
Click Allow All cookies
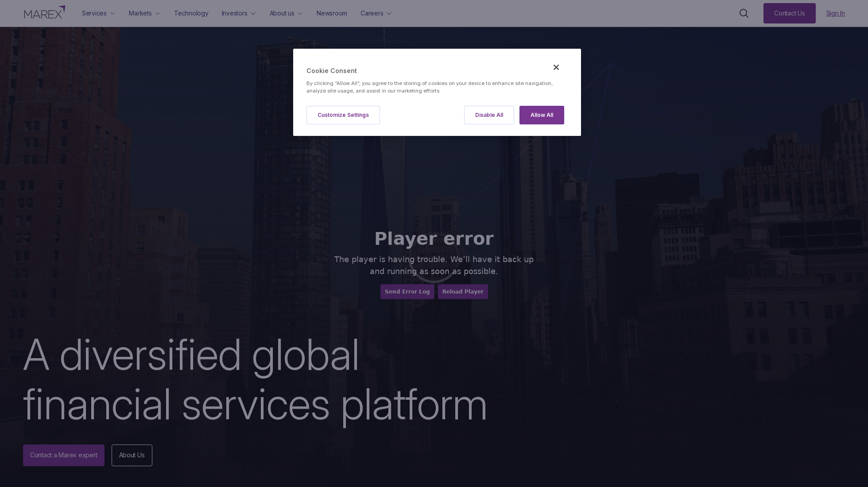point(542,115)
